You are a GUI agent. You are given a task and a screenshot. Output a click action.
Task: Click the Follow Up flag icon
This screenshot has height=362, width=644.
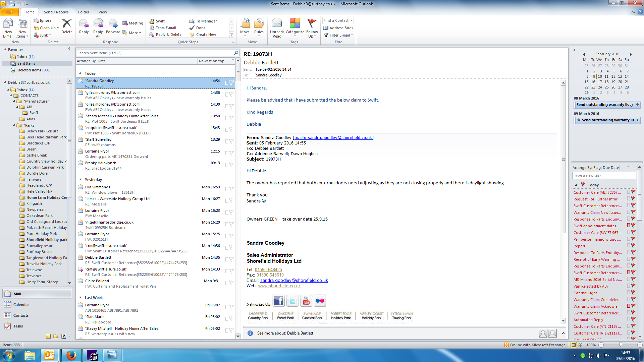[x=312, y=23]
